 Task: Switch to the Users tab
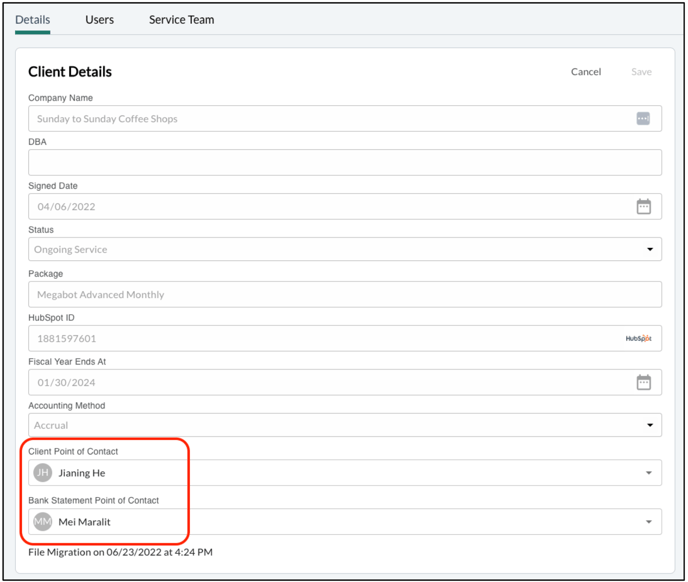point(100,20)
